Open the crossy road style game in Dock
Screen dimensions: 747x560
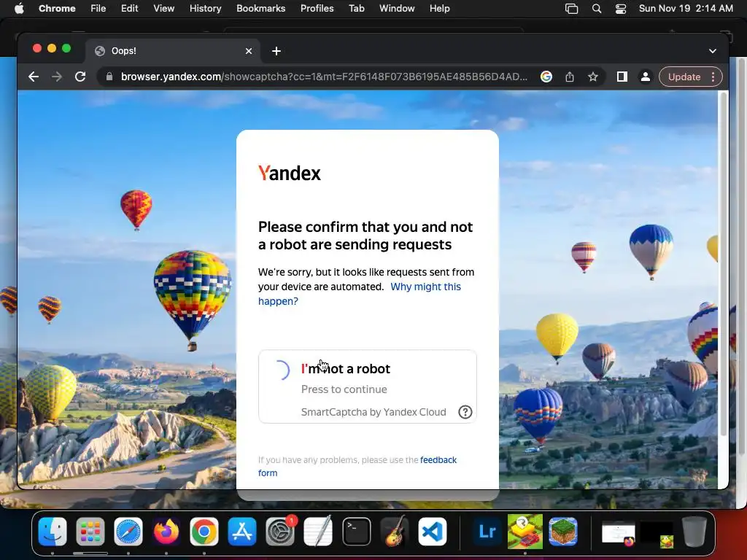coord(525,532)
